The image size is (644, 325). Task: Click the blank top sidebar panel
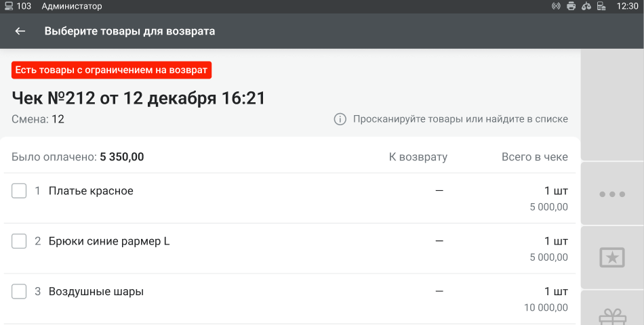[x=612, y=105]
